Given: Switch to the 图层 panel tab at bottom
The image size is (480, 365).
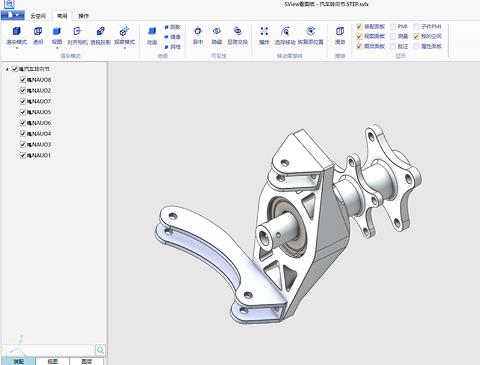Looking at the screenshot, I should tap(87, 361).
